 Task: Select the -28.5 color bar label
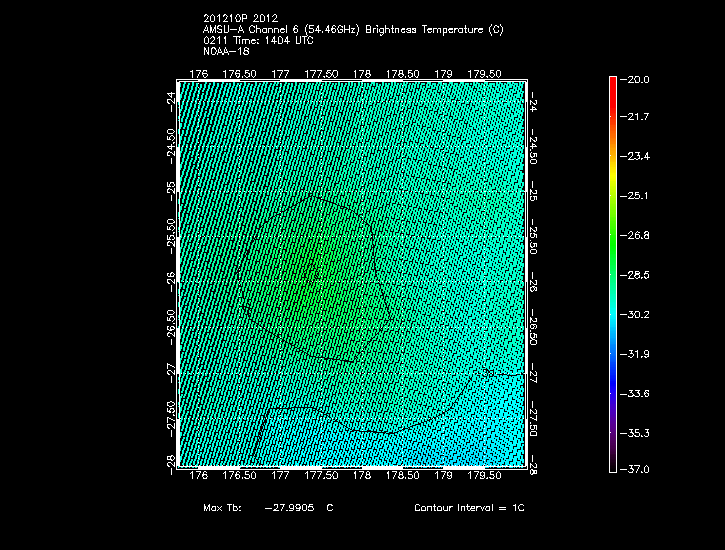pyautogui.click(x=636, y=274)
